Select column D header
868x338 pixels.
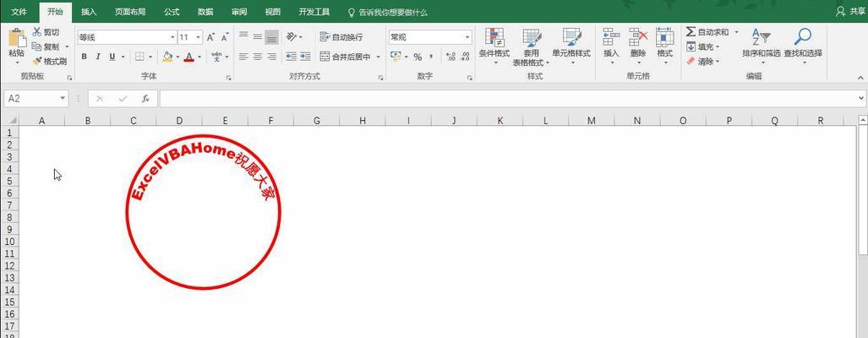click(179, 121)
